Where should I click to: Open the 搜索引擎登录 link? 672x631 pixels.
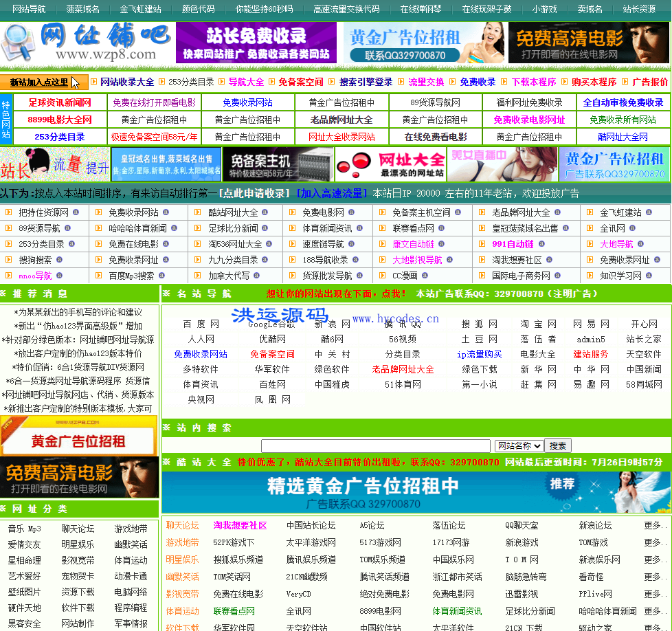pyautogui.click(x=366, y=82)
